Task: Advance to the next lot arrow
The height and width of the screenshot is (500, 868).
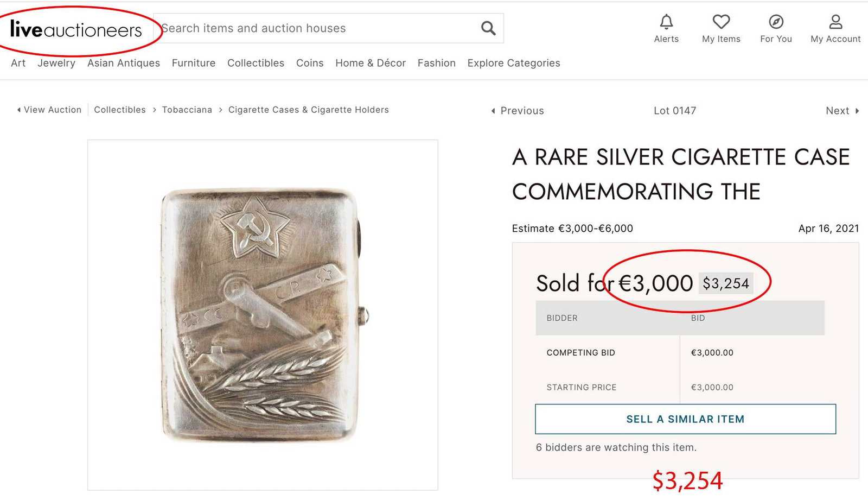Action: pos(841,110)
